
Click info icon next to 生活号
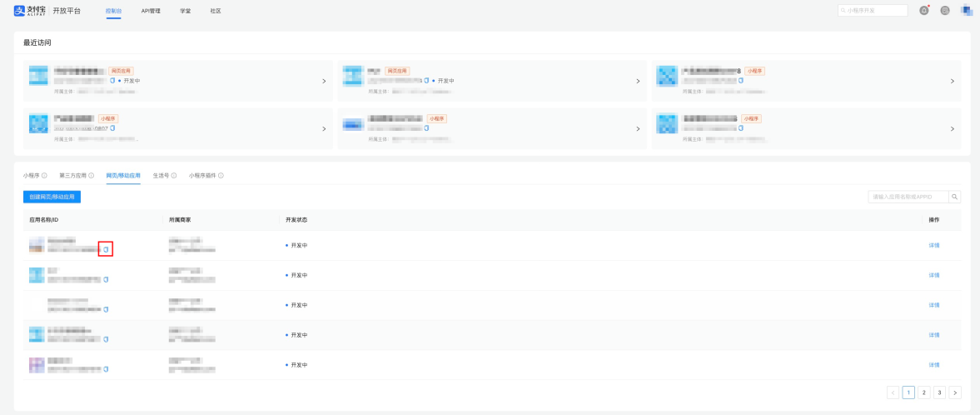click(174, 176)
